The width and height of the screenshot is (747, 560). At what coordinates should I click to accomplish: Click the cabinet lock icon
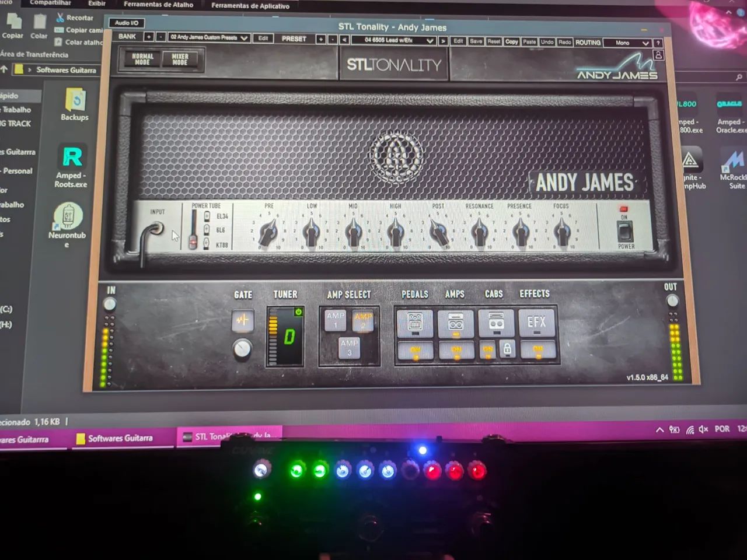tap(507, 349)
